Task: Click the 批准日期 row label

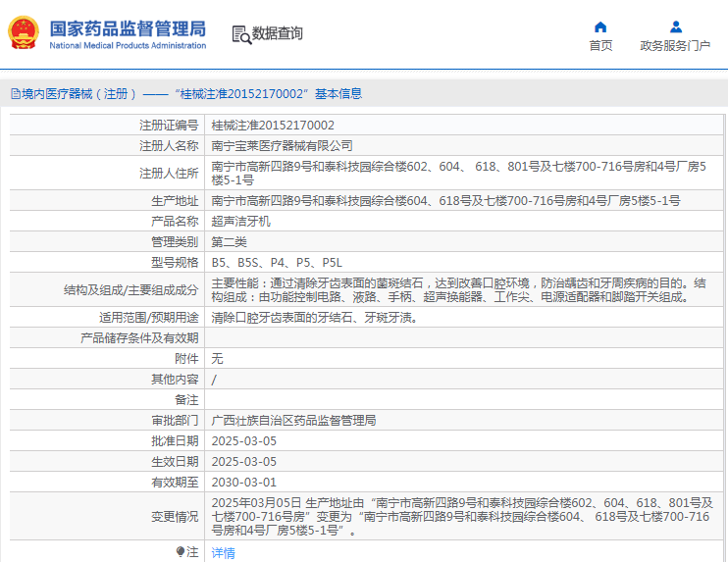Action: (175, 441)
